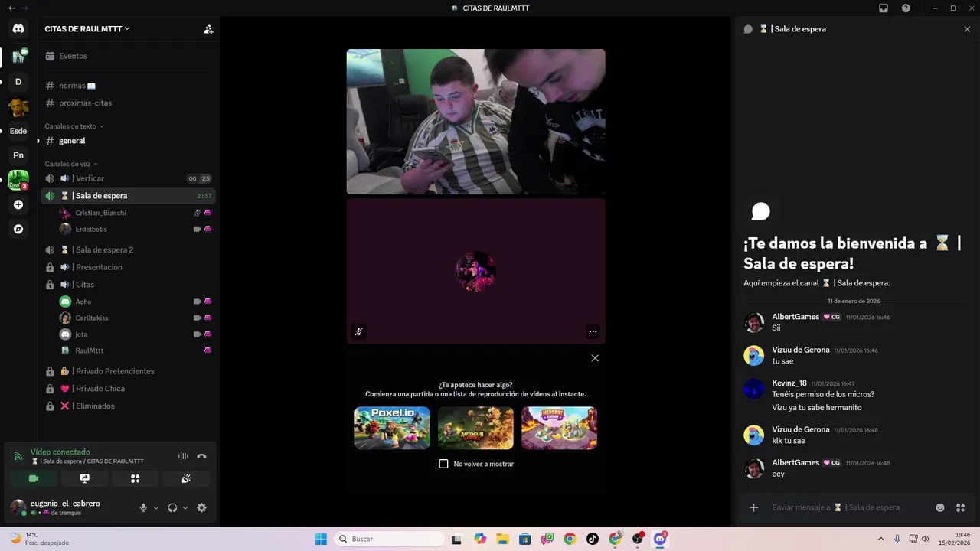The image size is (980, 551).
Task: Open the apps button in chat box
Action: click(959, 507)
